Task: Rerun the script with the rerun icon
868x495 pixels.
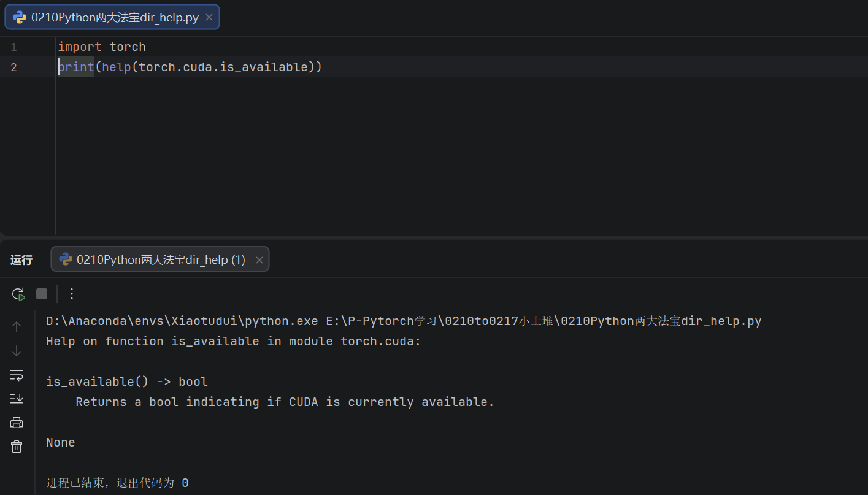Action: click(x=18, y=294)
